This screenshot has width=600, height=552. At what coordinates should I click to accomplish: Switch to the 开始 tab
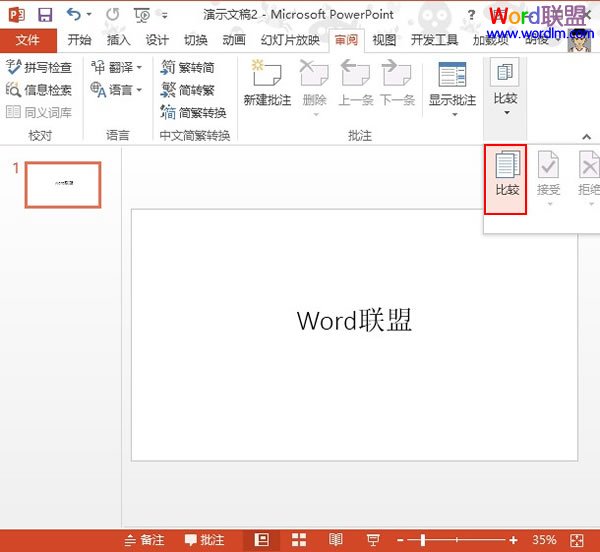click(79, 40)
